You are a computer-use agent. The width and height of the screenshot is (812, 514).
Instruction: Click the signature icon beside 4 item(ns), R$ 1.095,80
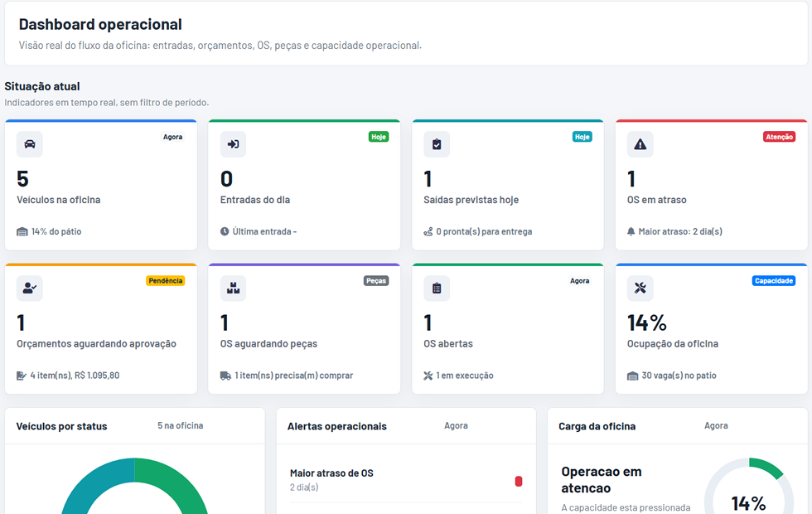(x=22, y=376)
